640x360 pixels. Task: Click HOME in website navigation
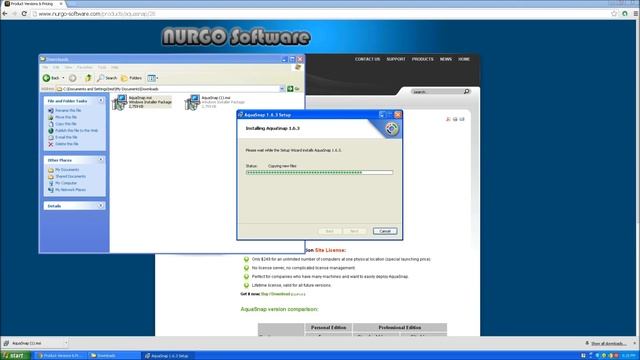click(464, 59)
